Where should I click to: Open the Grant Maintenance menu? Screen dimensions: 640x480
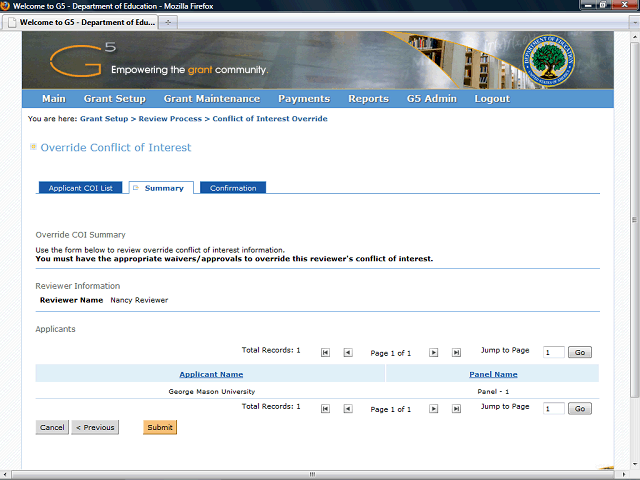coord(212,99)
